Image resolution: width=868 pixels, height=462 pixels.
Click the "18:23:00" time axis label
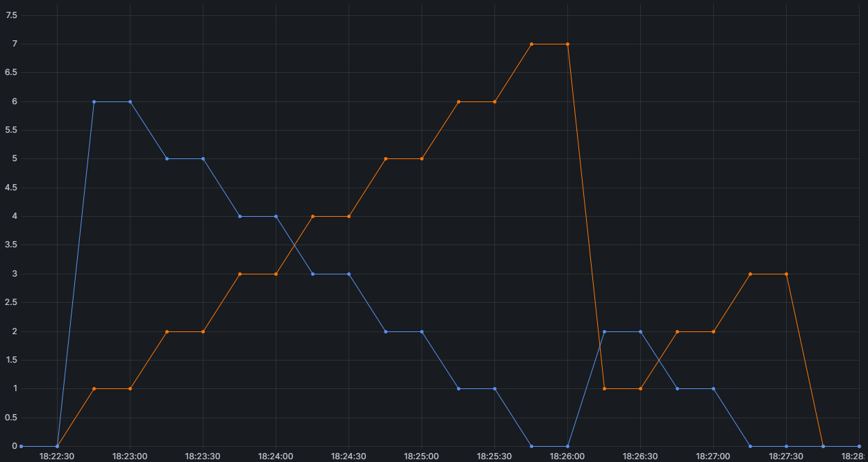(130, 456)
